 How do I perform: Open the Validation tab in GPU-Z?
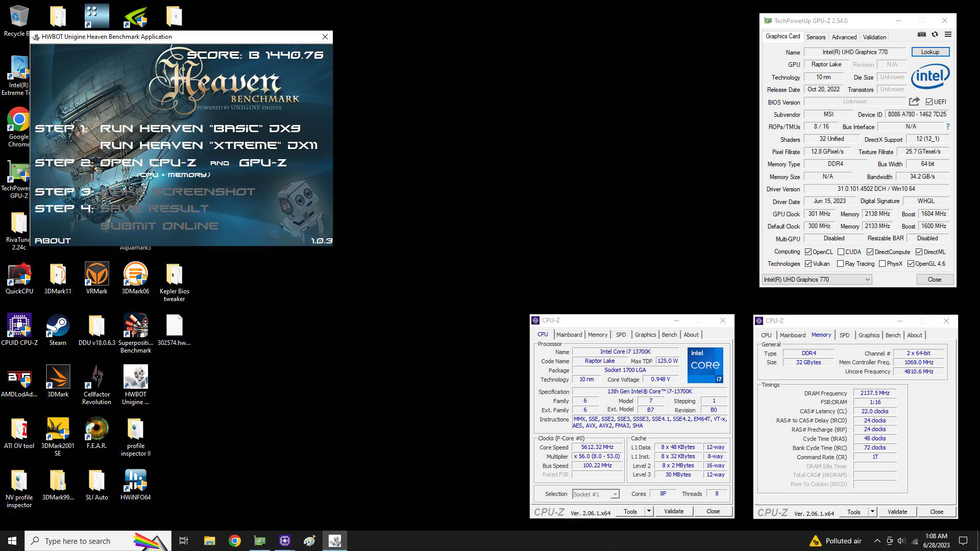874,37
